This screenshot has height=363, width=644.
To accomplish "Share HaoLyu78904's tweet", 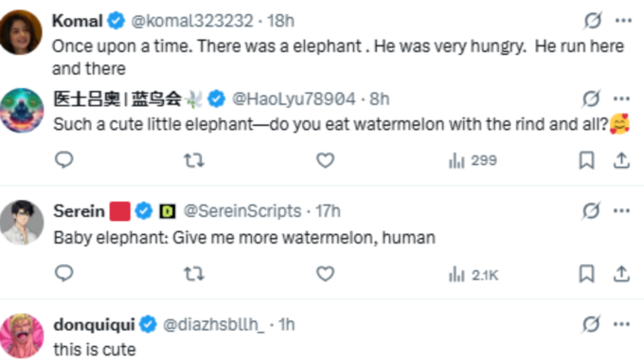I will click(621, 160).
